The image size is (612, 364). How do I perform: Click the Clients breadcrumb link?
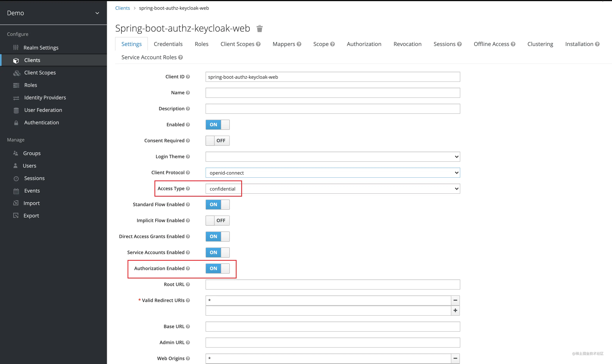tap(122, 8)
